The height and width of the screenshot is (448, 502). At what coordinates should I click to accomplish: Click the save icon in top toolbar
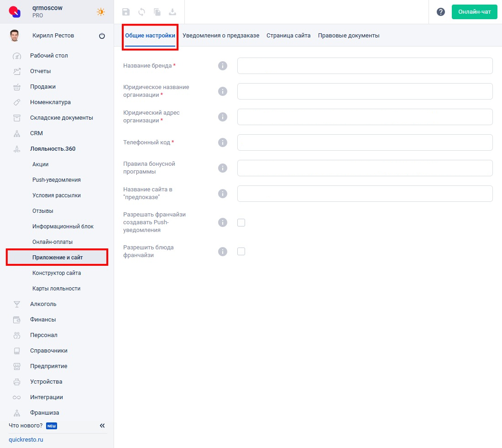point(125,12)
